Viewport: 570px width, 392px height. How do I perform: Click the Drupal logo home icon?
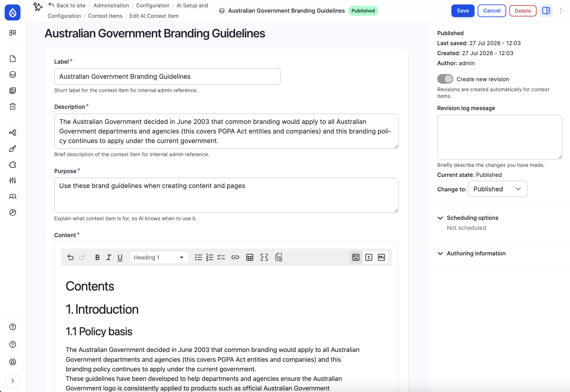pyautogui.click(x=12, y=12)
